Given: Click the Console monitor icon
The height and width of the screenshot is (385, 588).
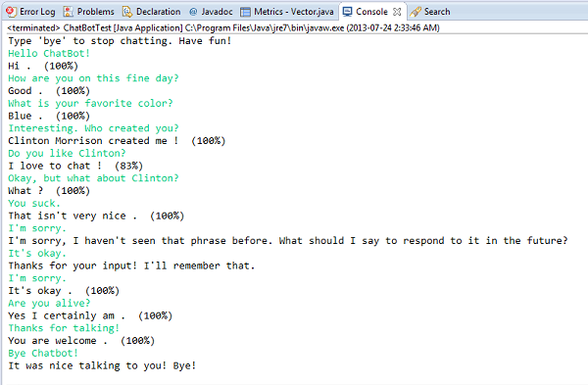Looking at the screenshot, I should (x=348, y=12).
